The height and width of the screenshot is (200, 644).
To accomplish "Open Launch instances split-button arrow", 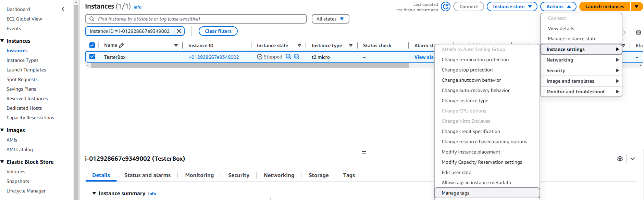I will pyautogui.click(x=636, y=6).
